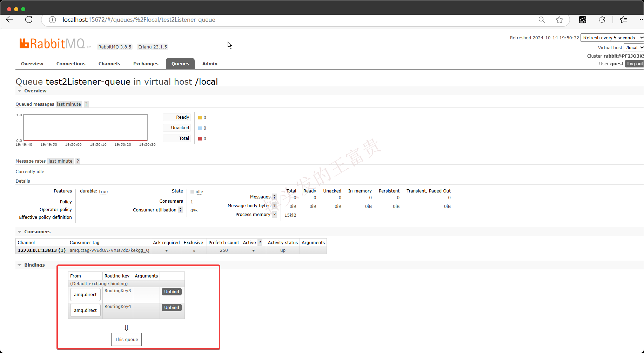Unbind the RoutingKey4 binding
The height and width of the screenshot is (353, 644).
tap(172, 308)
